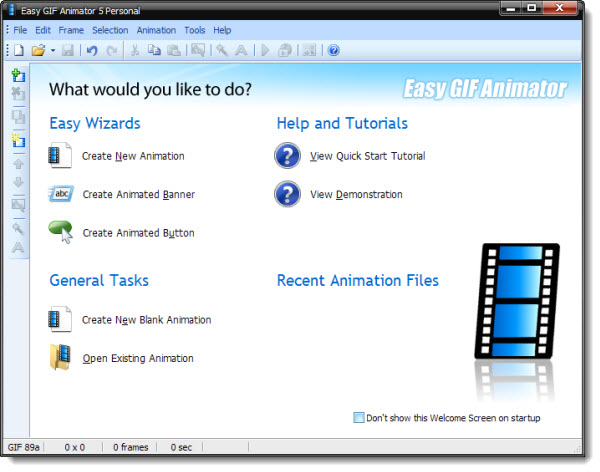
Task: Open the Animation menu
Action: click(155, 30)
